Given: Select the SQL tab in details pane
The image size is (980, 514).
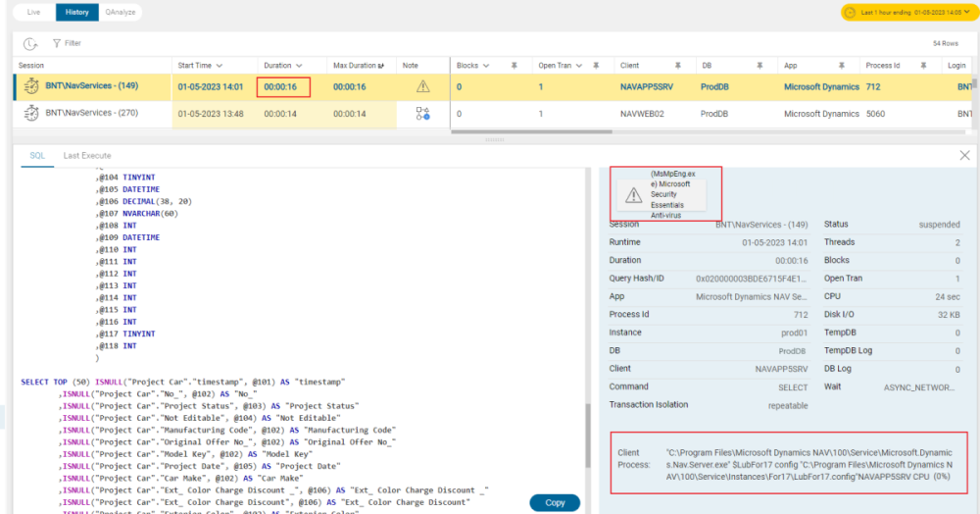Looking at the screenshot, I should pos(37,156).
